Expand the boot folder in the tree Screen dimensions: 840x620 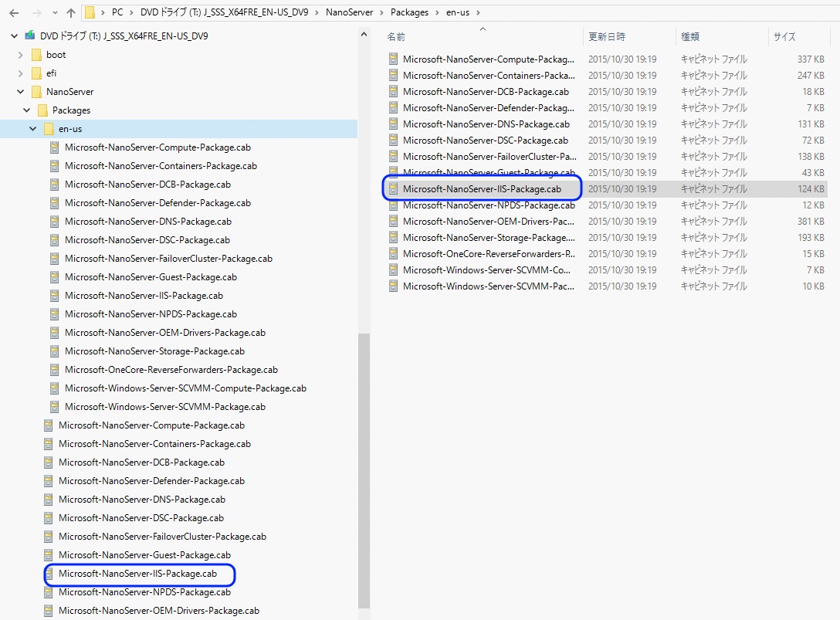(x=20, y=55)
